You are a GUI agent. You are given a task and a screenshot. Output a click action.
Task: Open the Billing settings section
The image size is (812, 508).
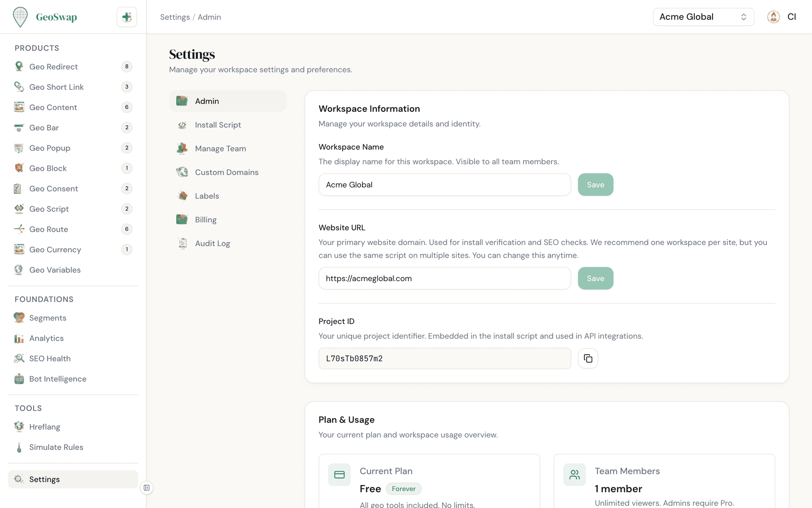206,219
